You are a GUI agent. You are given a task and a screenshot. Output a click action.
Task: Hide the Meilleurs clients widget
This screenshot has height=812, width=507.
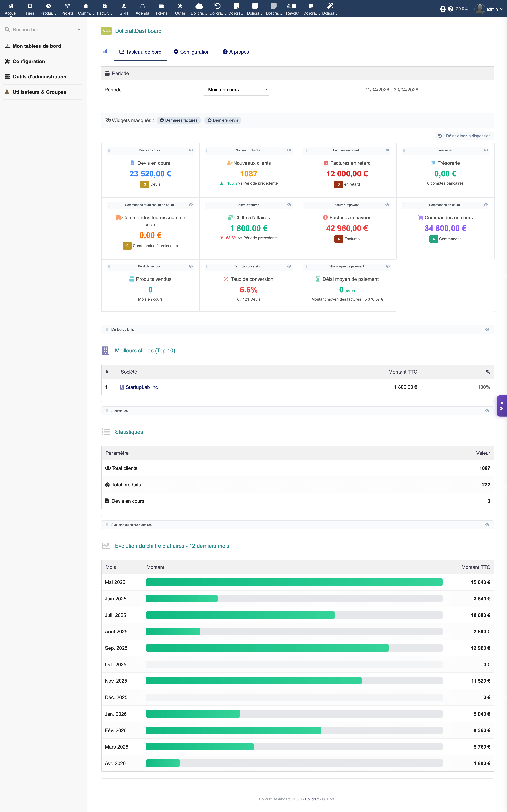[x=487, y=329]
